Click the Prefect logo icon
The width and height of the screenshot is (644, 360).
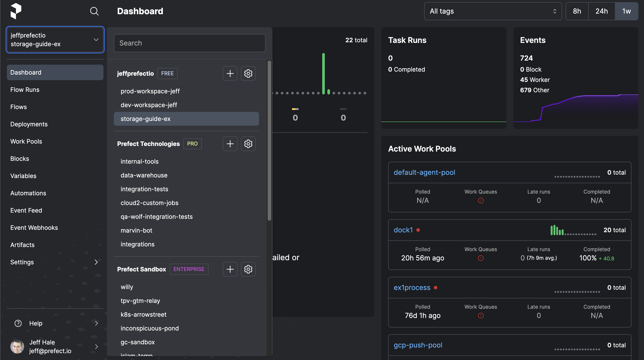click(x=16, y=11)
